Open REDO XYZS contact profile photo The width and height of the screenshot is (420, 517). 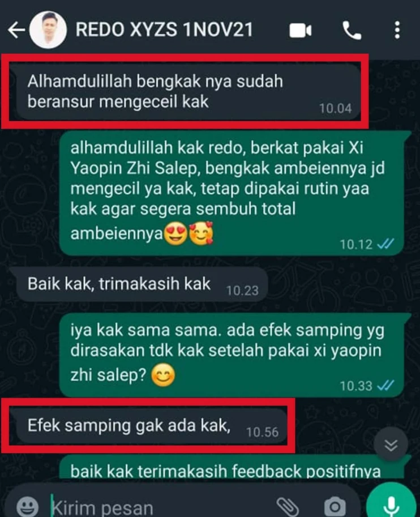[x=48, y=30]
